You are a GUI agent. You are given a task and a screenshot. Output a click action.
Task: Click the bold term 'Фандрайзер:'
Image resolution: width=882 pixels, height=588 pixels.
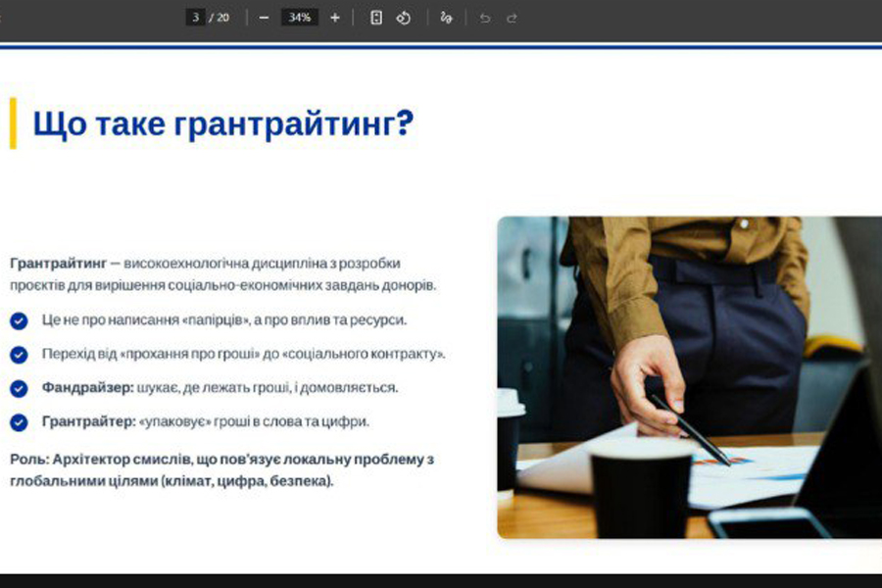88,388
